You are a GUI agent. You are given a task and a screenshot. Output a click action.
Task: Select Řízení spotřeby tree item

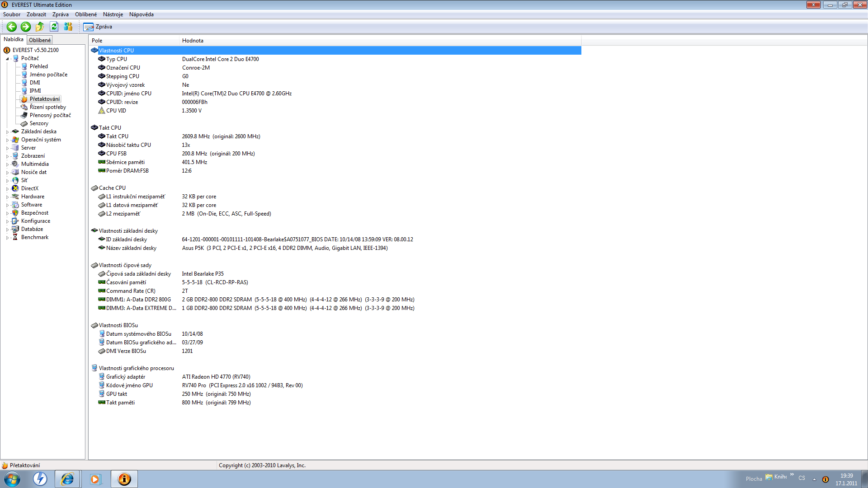[x=47, y=107]
